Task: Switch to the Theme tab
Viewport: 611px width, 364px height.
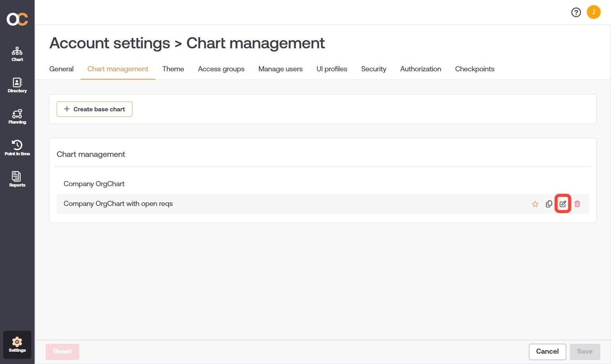Action: (x=173, y=69)
